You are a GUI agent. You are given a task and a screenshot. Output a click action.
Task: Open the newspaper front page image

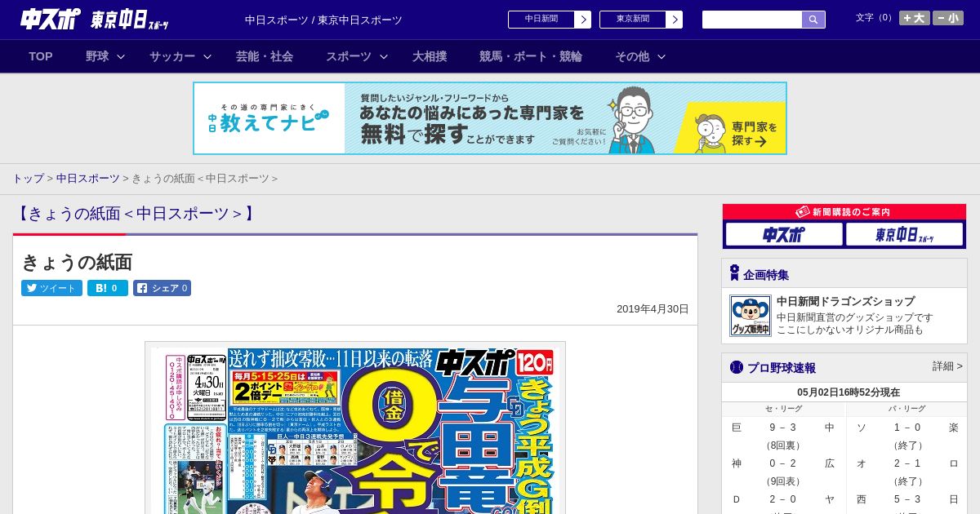(x=355, y=428)
